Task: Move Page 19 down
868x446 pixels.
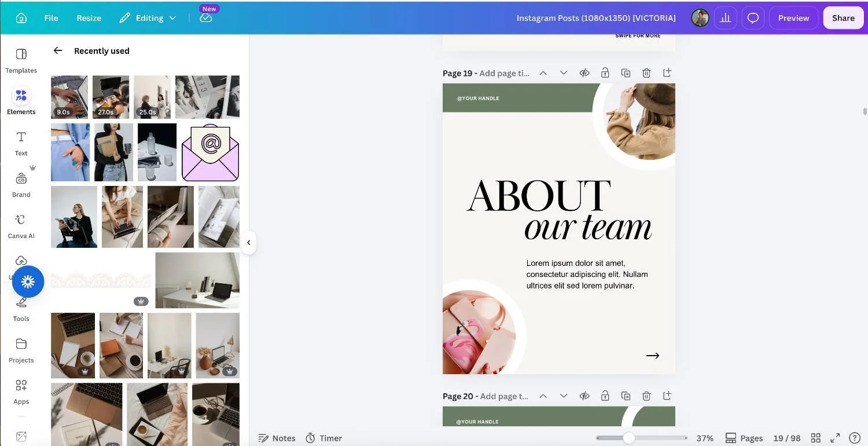Action: (564, 73)
